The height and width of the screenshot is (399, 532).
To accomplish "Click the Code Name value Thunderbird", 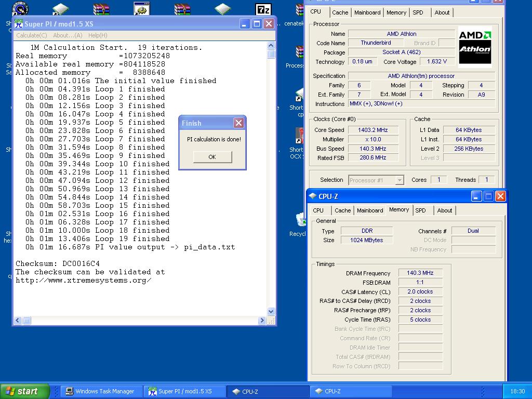I will [376, 43].
